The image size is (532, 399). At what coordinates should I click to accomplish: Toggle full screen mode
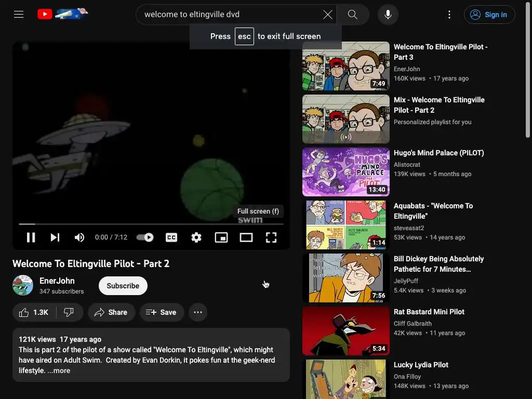271,237
